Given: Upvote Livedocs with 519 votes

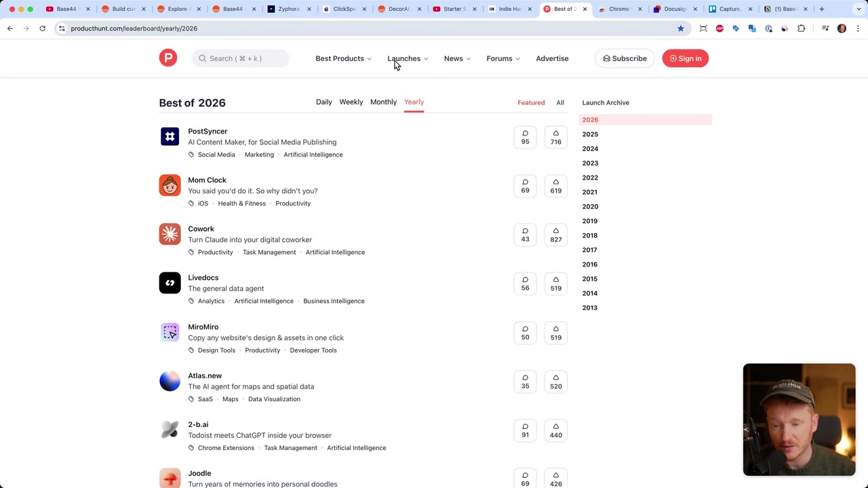Looking at the screenshot, I should coord(556,284).
